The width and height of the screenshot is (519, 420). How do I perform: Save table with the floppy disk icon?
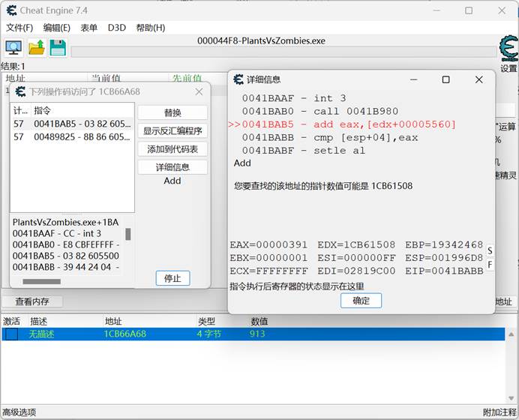58,48
